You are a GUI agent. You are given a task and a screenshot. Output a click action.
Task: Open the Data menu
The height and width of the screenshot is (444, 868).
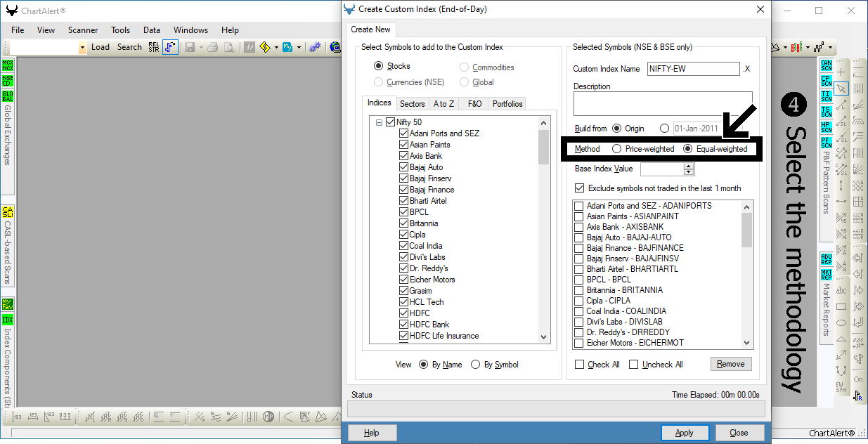[x=152, y=30]
